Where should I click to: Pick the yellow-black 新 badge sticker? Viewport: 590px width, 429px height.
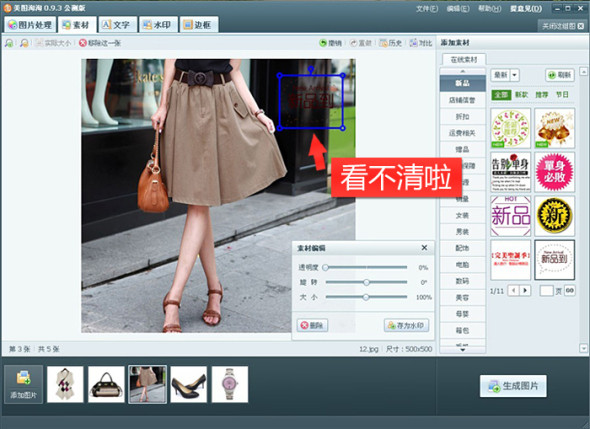coord(555,216)
